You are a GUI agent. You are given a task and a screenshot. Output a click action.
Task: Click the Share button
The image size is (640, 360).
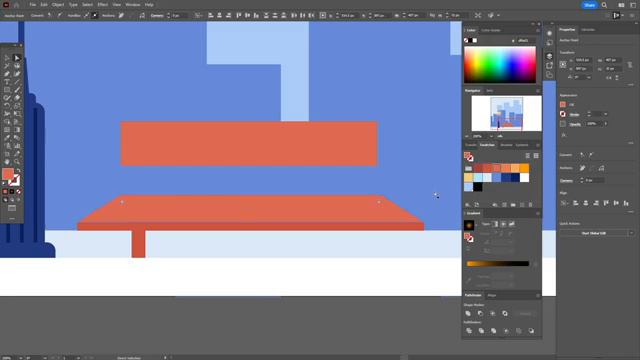click(x=589, y=5)
